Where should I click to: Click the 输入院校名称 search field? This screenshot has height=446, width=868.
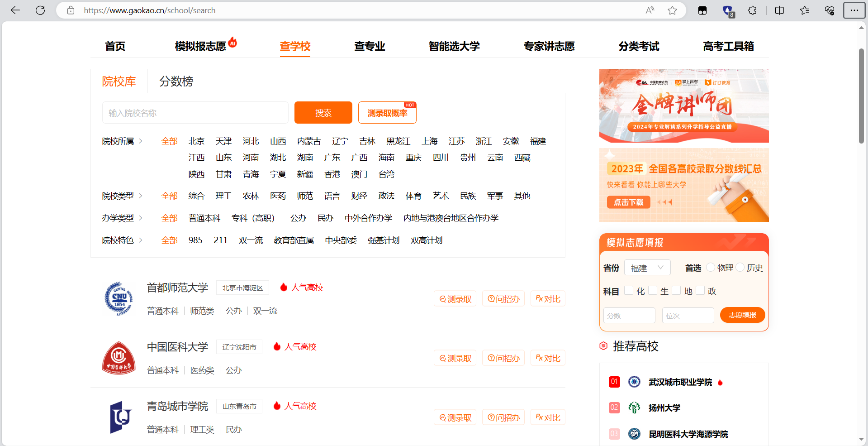(x=195, y=113)
